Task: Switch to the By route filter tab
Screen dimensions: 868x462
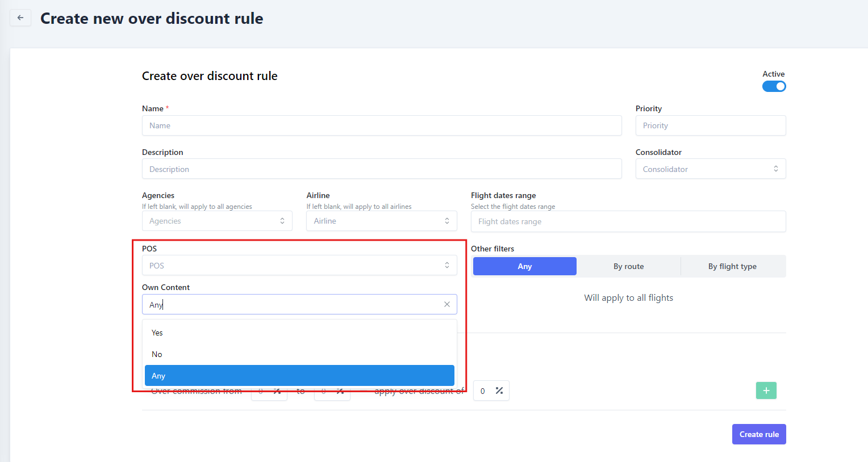Action: pyautogui.click(x=628, y=266)
